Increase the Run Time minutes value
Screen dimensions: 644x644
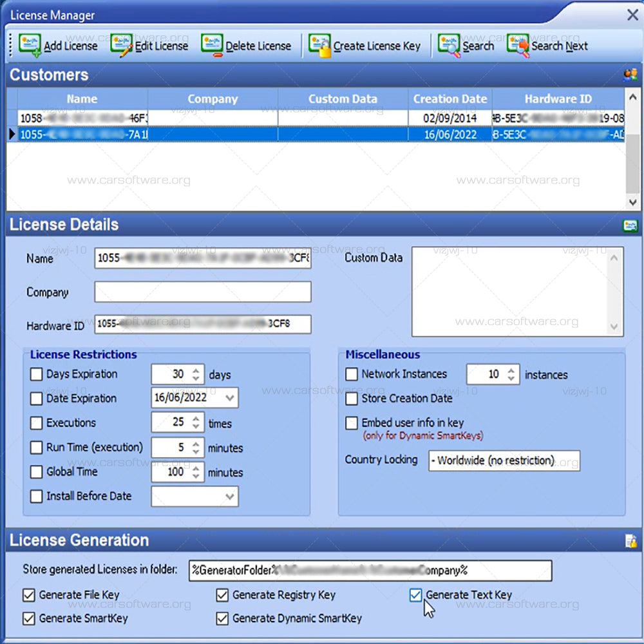click(x=196, y=444)
